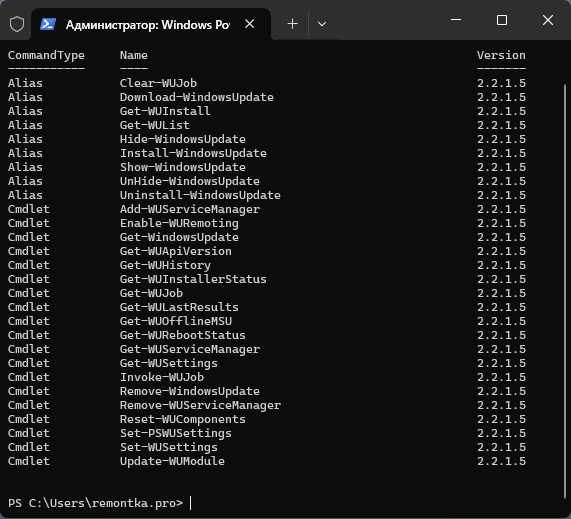Image resolution: width=571 pixels, height=519 pixels.
Task: Click the Get-WUInstallerStatus cmdlet
Action: (x=193, y=279)
